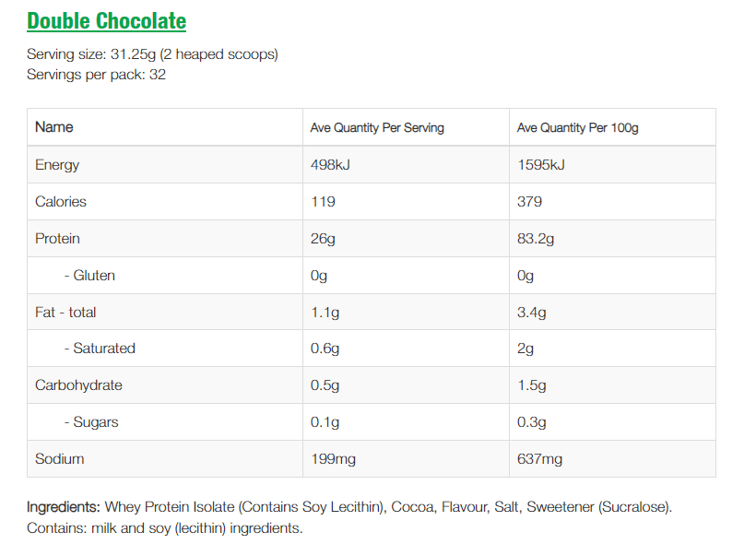Image resolution: width=756 pixels, height=556 pixels.
Task: Click the Ave Quantity Per 100g header
Action: tap(578, 128)
